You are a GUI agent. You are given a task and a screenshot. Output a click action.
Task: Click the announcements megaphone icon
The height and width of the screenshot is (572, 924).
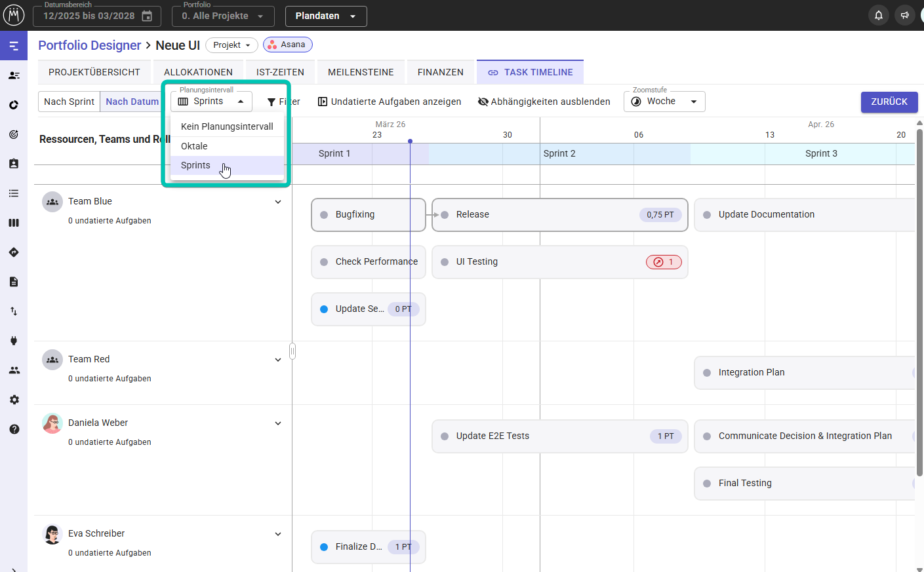904,14
